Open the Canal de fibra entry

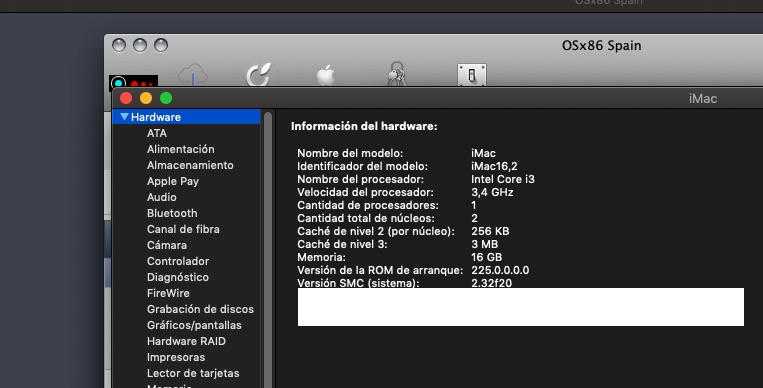click(x=183, y=229)
